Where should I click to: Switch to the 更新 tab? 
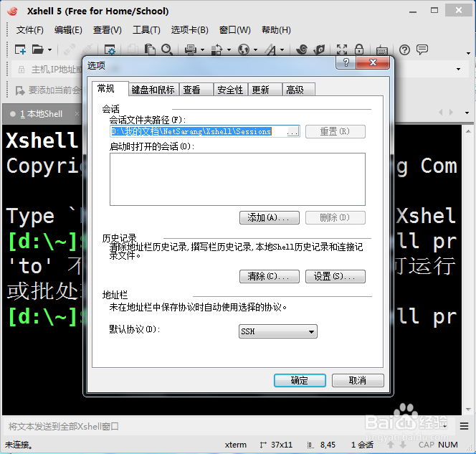[265, 90]
